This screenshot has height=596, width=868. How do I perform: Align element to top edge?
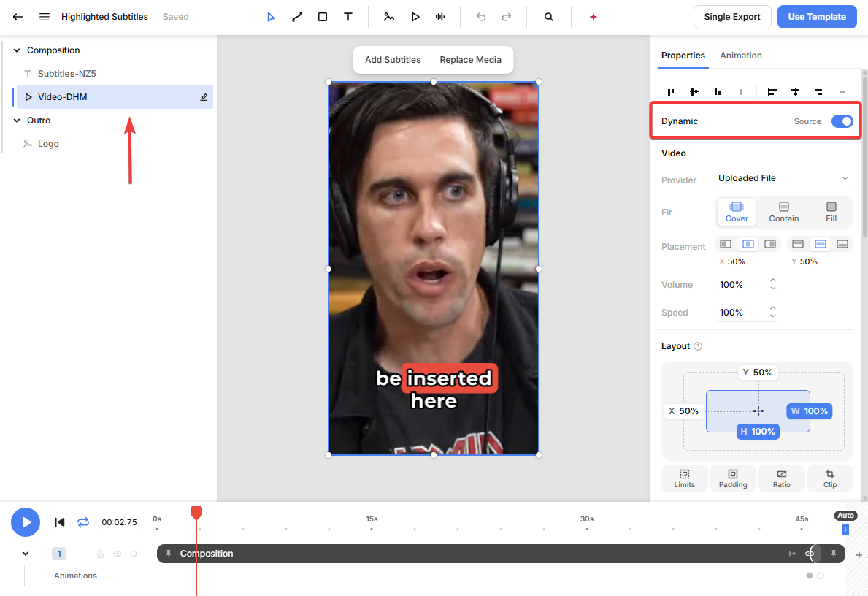click(x=671, y=92)
